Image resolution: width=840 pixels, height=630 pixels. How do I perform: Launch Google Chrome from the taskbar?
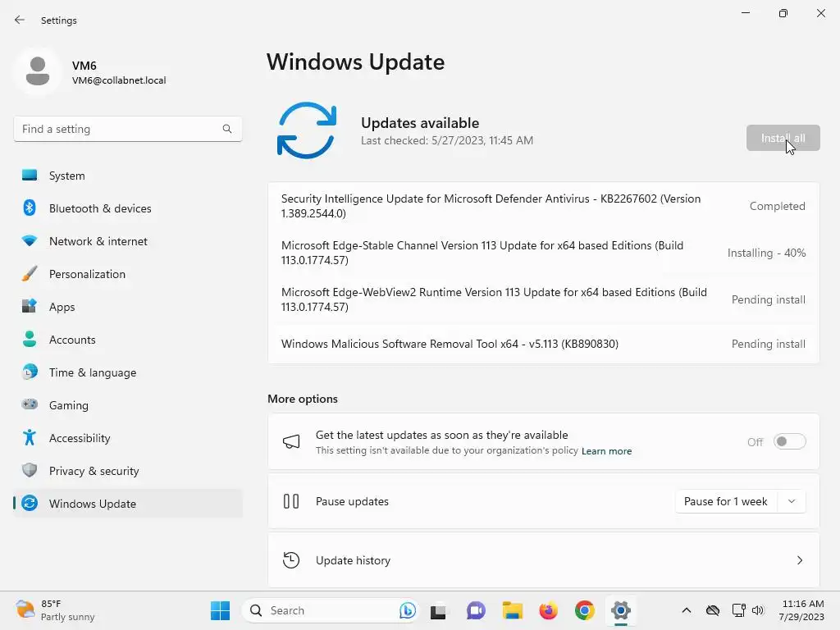584,610
